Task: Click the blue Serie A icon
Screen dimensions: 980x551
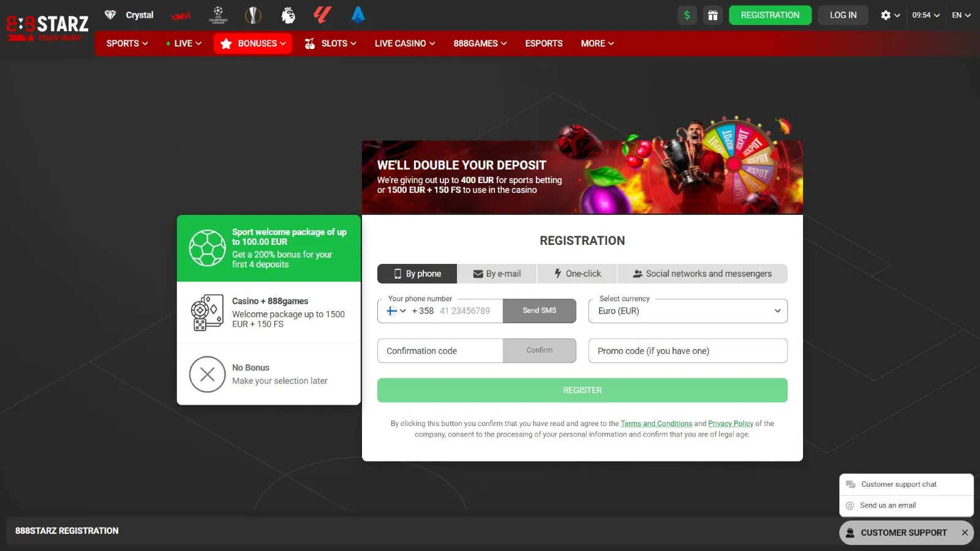Action: [358, 15]
